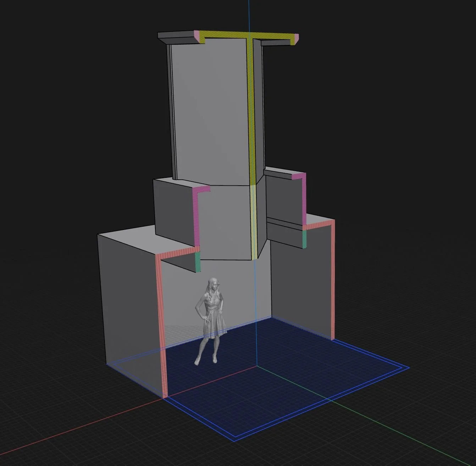This screenshot has height=466, width=476.
Task: Pick the right green section segment
Action: tap(304, 239)
